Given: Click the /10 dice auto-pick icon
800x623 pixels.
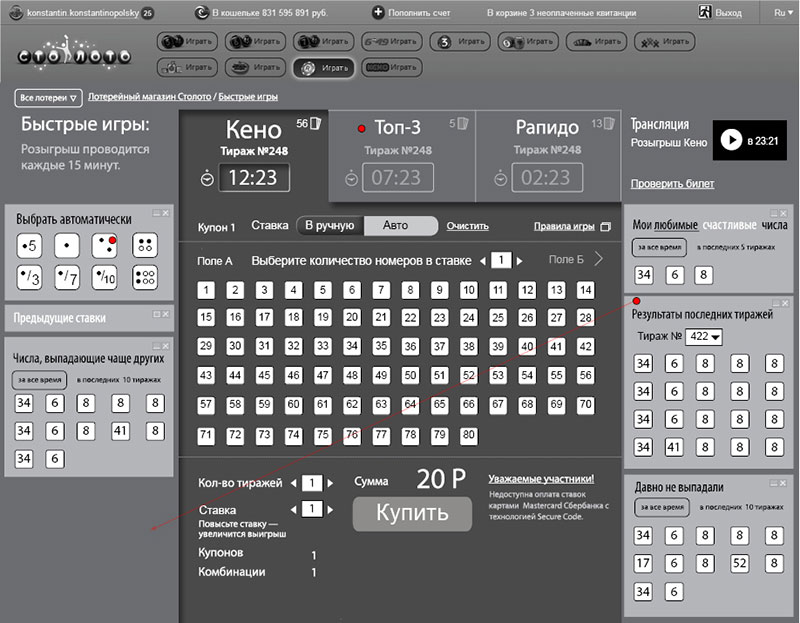Looking at the screenshot, I should (x=105, y=277).
